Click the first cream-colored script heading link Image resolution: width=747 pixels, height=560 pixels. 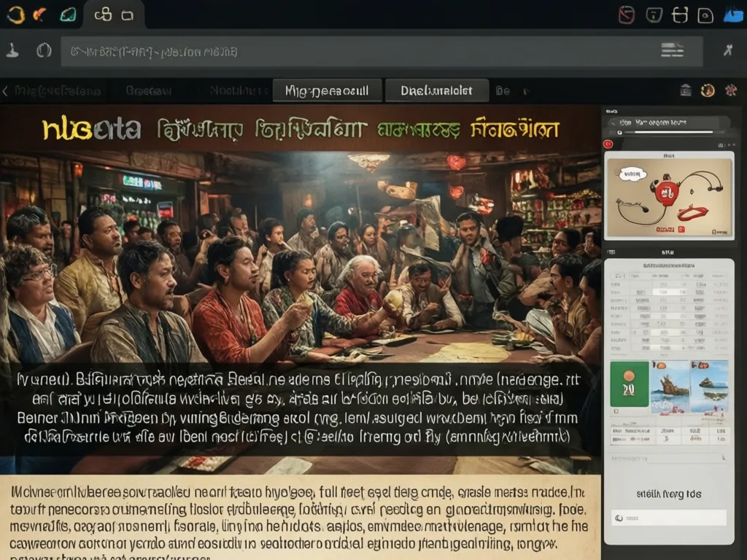(200, 130)
